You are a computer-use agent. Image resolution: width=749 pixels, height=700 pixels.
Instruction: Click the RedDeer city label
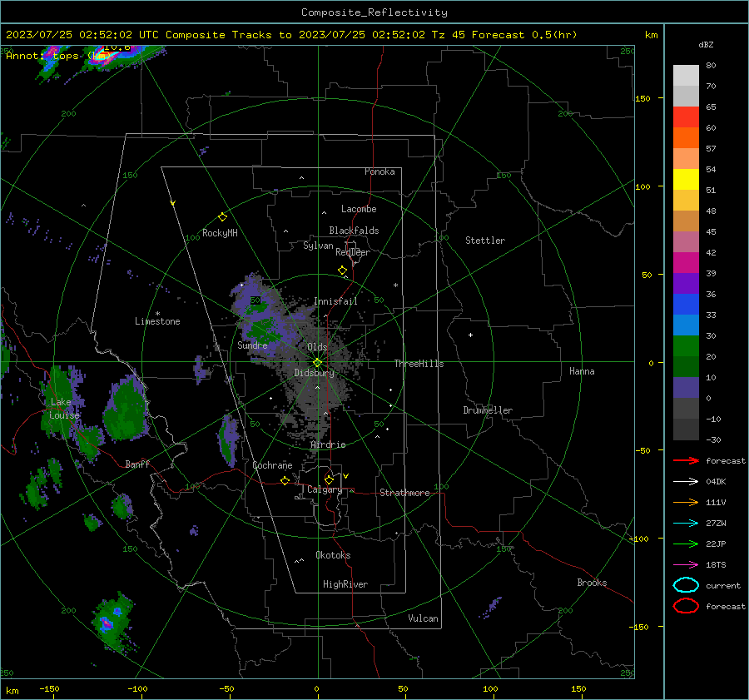point(353,252)
